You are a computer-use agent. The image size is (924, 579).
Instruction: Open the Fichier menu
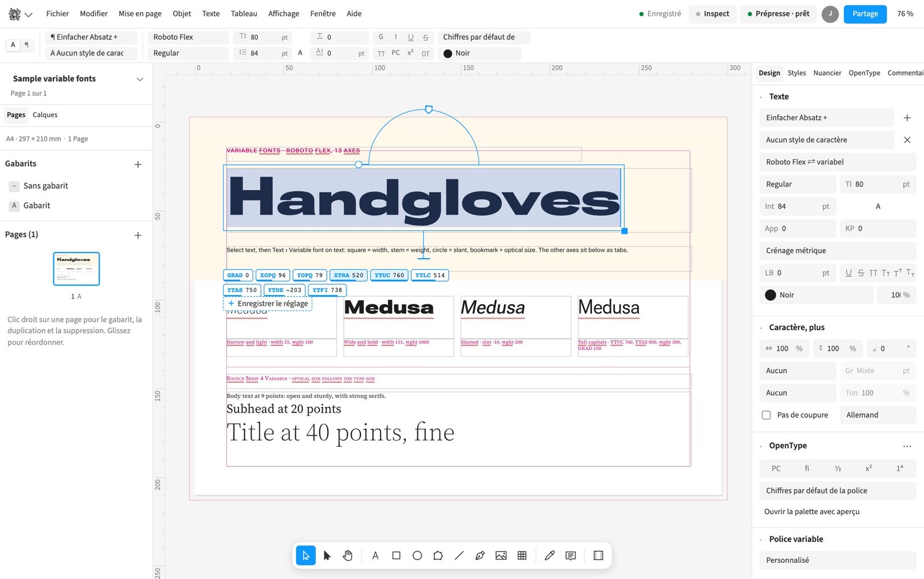pyautogui.click(x=57, y=14)
